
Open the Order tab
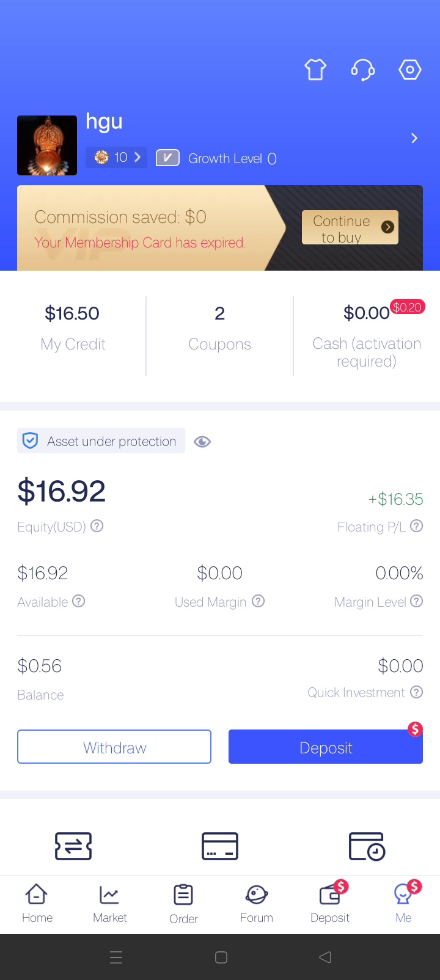(x=183, y=903)
